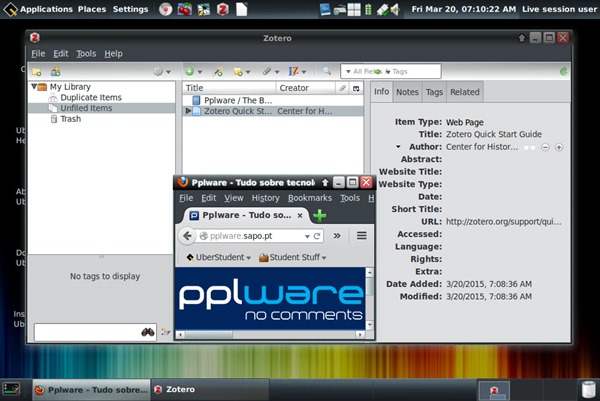The image size is (600, 401).
Task: Click the Center for Histor... author field
Action: point(482,147)
